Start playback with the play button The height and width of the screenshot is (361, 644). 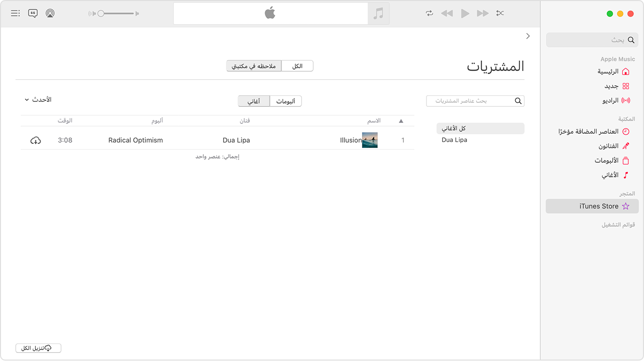click(465, 13)
